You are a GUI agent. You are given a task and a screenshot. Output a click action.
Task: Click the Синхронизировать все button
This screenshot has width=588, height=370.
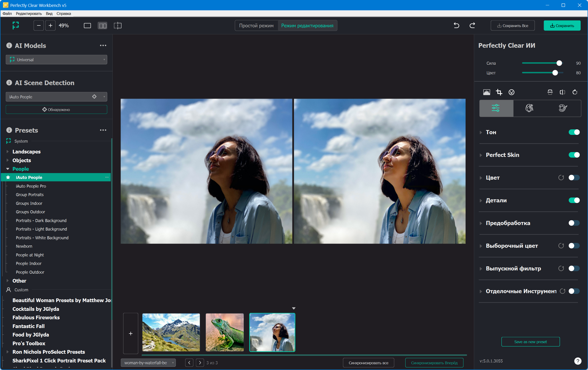click(368, 363)
